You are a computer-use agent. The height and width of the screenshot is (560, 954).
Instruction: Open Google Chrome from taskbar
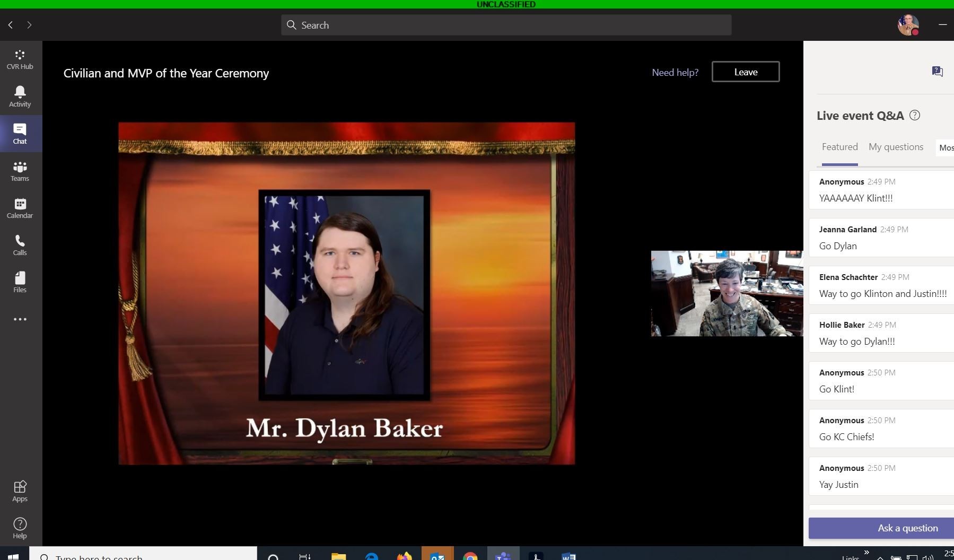click(x=470, y=556)
